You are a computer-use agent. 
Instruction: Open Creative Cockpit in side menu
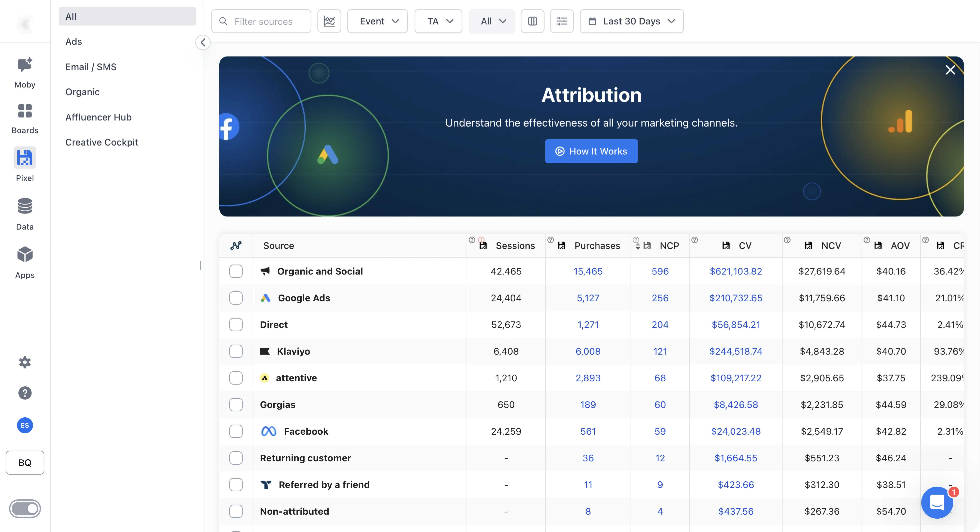point(102,142)
